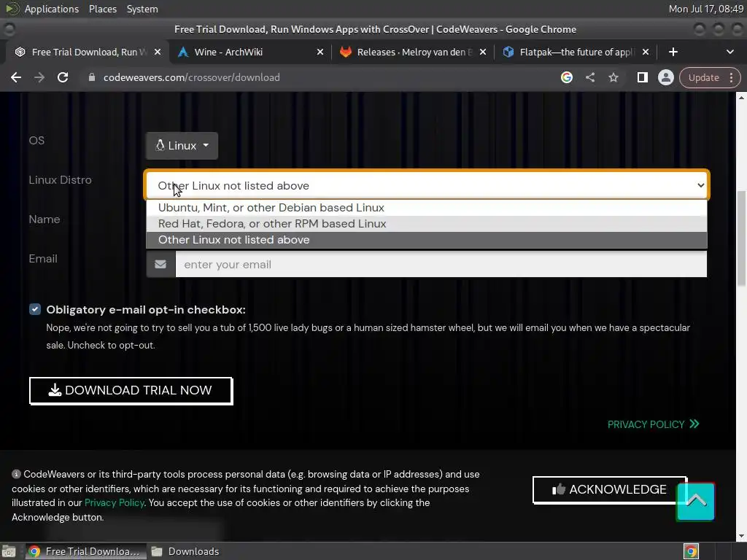The width and height of the screenshot is (747, 560).
Task: Click the Chrome tray icon in taskbar
Action: 691,551
